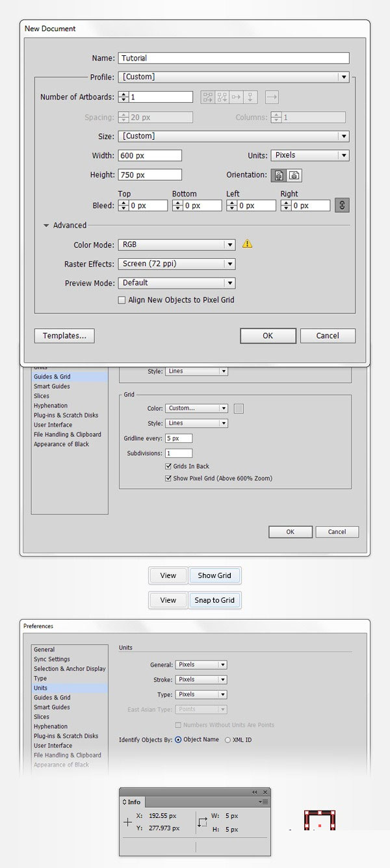Open the Units dropdown showing Pixels

pos(309,155)
